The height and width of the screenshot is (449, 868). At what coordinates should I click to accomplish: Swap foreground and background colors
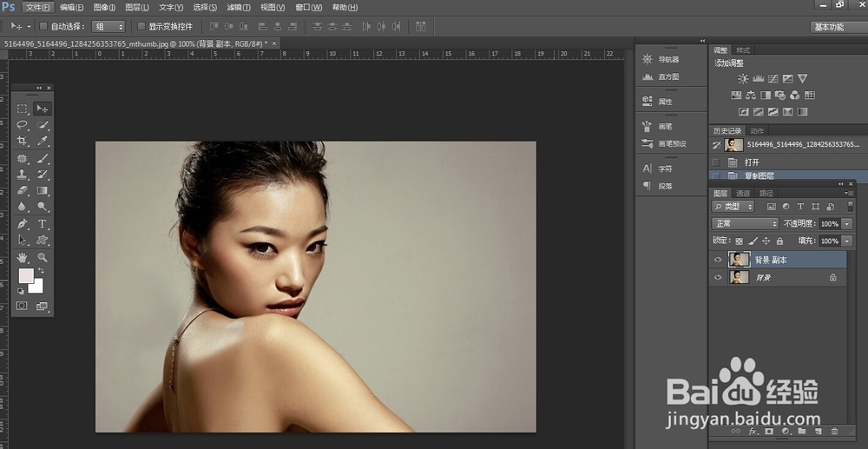click(x=40, y=271)
